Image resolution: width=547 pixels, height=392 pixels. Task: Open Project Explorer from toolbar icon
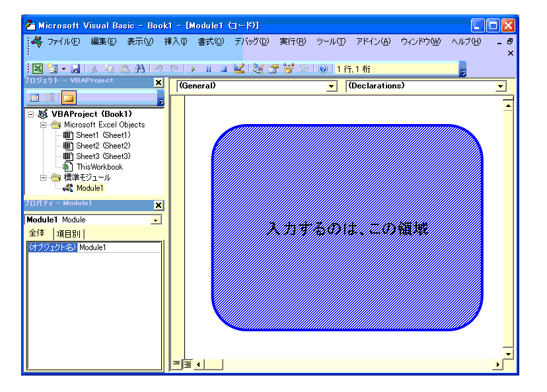[258, 69]
